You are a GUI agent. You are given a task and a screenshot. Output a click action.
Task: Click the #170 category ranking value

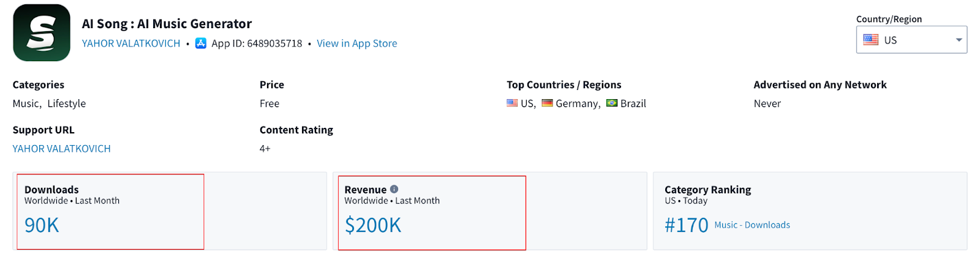687,225
